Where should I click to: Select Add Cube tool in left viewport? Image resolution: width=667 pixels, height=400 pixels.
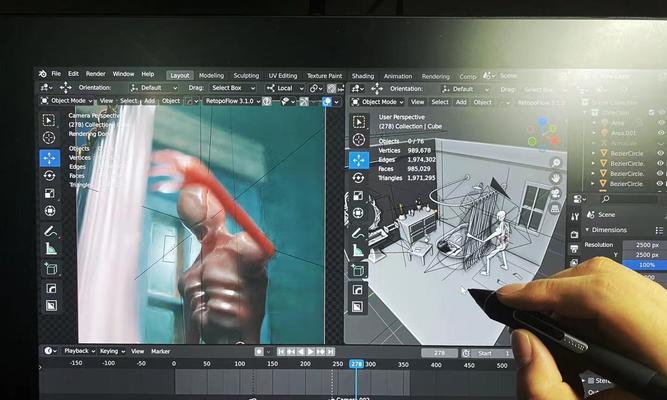click(x=51, y=269)
